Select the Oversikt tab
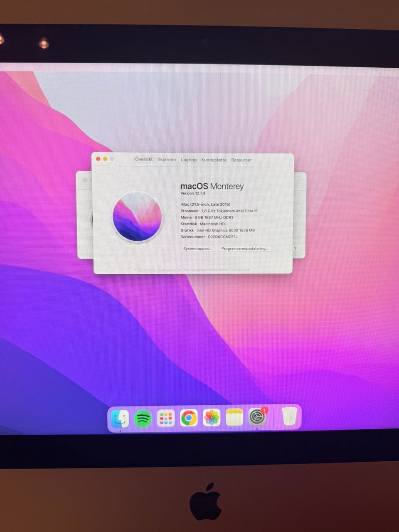This screenshot has width=399, height=532. coord(144,159)
